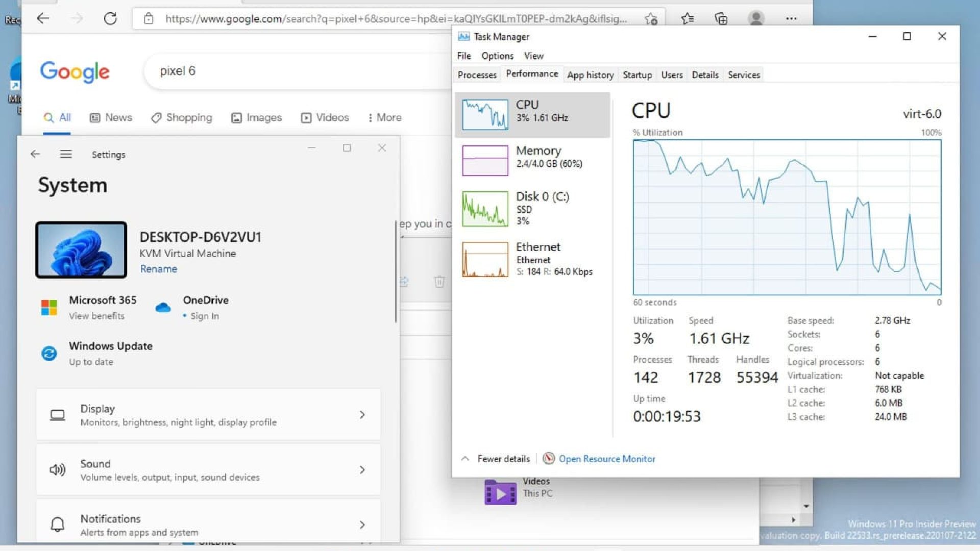Select the CPU mini graph thumbnail
This screenshot has height=551, width=980.
(485, 115)
